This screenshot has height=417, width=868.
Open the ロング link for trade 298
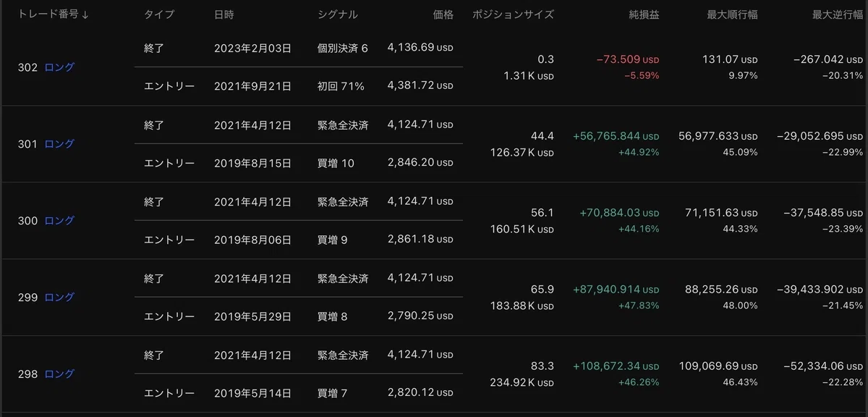click(59, 374)
